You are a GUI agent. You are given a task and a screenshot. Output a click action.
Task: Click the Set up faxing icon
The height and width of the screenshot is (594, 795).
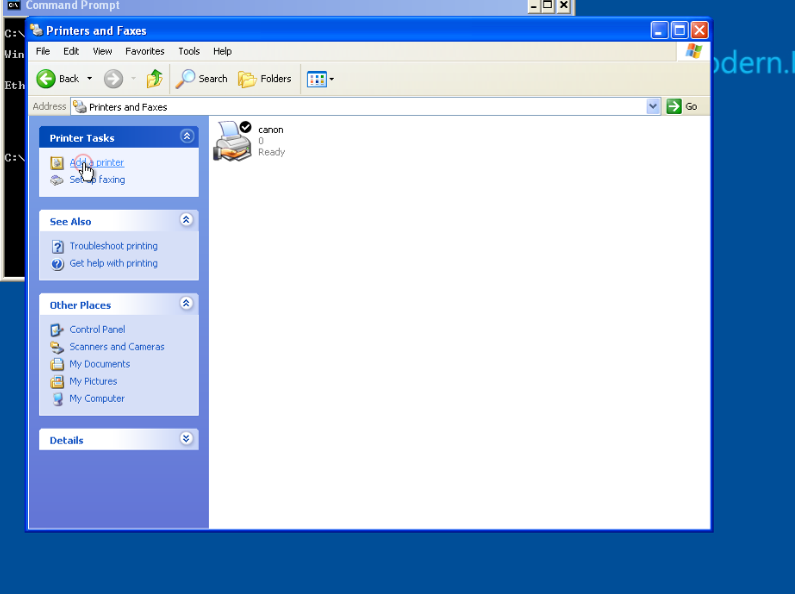click(57, 180)
